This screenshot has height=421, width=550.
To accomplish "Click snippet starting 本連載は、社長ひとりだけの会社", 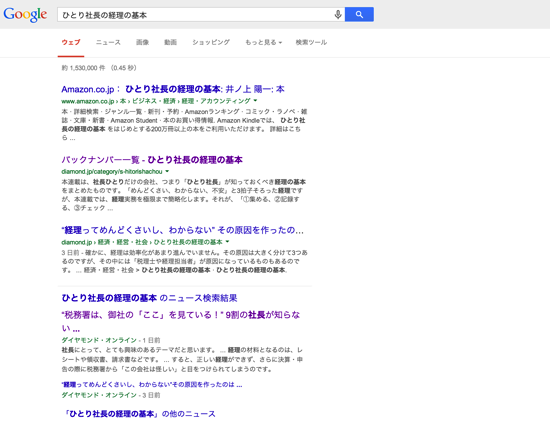I will [183, 195].
